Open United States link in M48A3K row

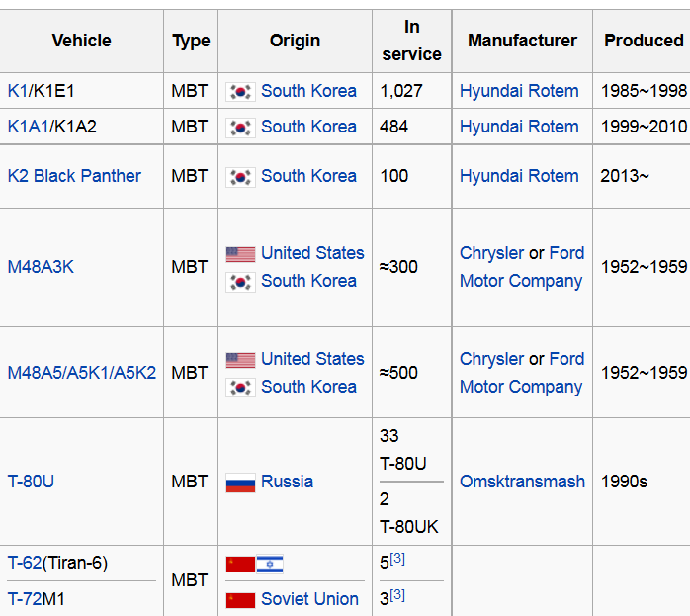(312, 253)
